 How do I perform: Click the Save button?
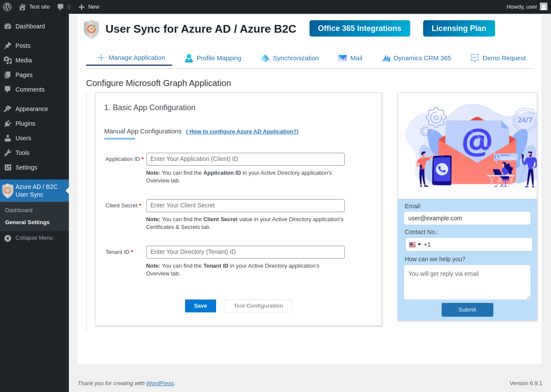[x=200, y=306]
